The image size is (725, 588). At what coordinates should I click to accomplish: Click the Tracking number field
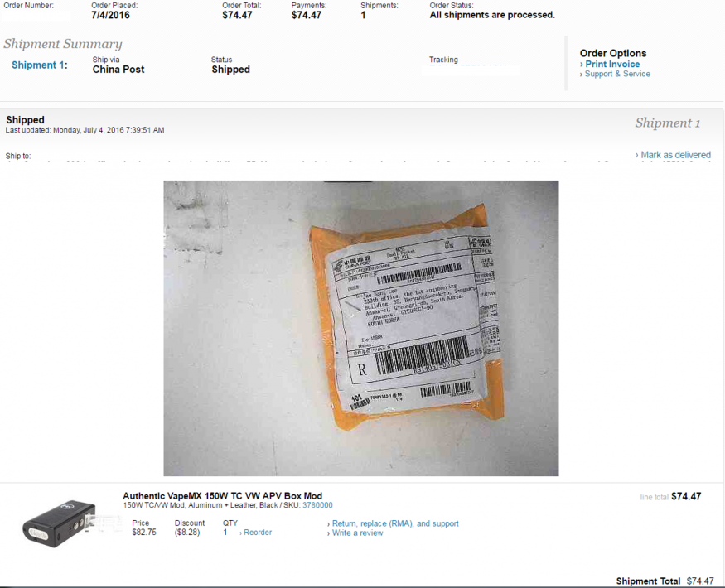[471, 70]
